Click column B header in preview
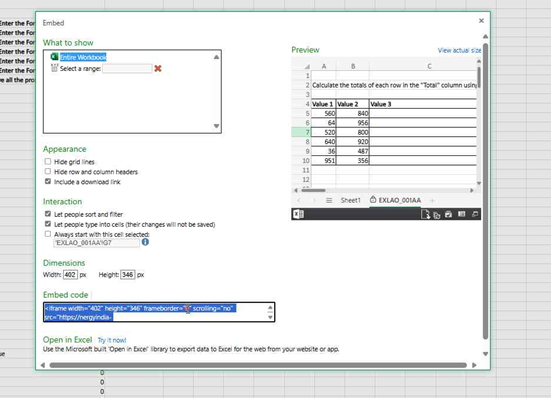The height and width of the screenshot is (398, 551). pyautogui.click(x=353, y=66)
